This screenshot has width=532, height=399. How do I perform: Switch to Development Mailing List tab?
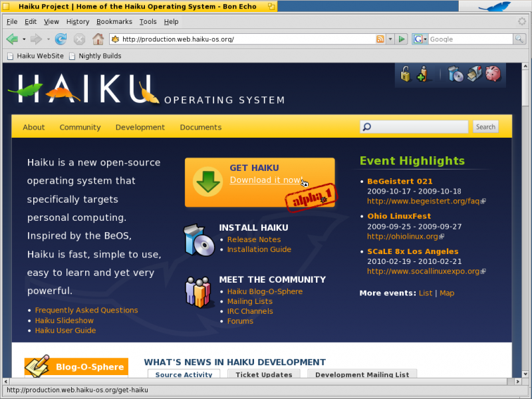[362, 374]
